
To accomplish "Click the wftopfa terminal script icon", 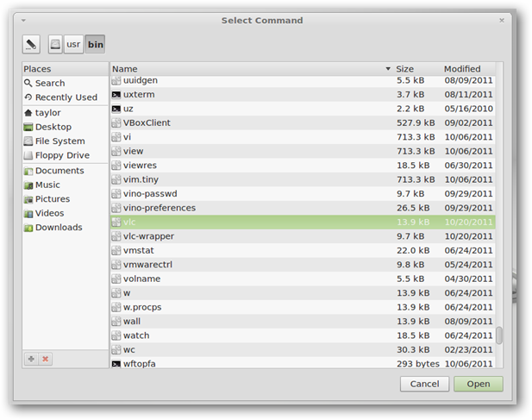I will [116, 364].
